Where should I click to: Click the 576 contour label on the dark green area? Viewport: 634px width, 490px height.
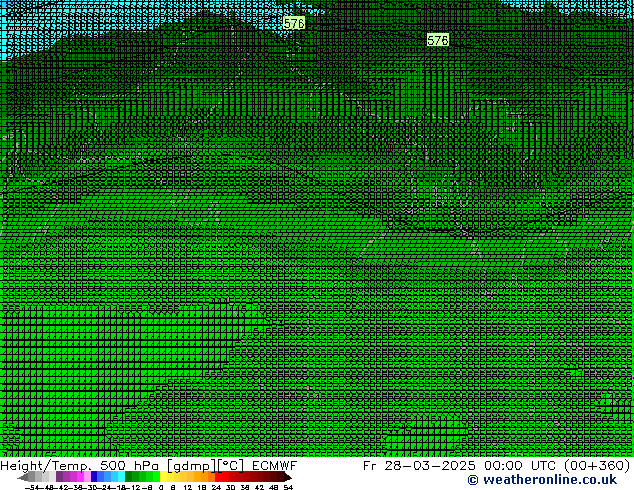click(x=437, y=40)
